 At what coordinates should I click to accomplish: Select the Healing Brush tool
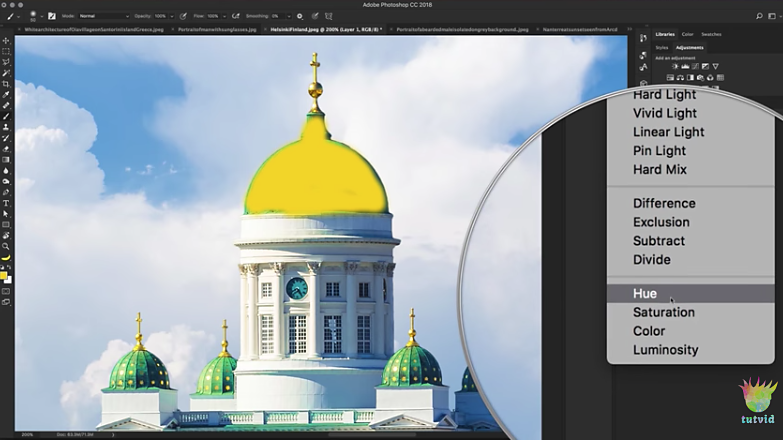coord(6,105)
